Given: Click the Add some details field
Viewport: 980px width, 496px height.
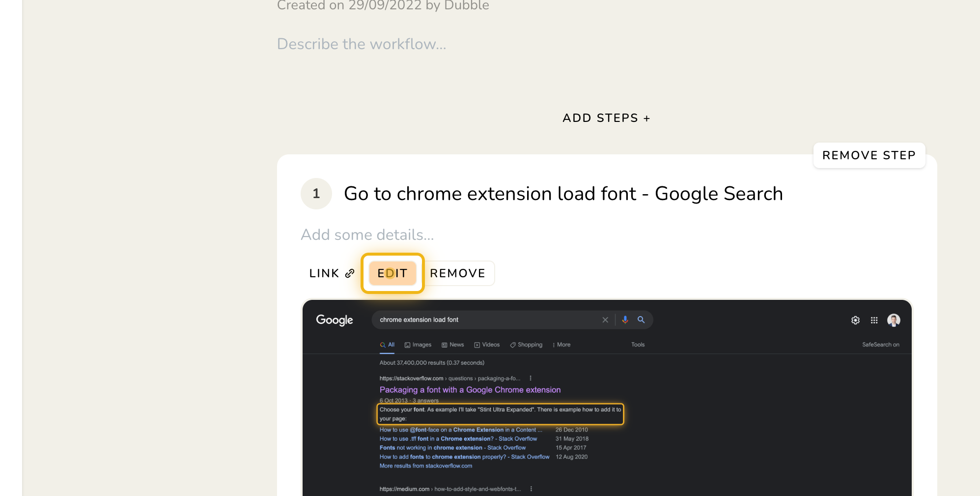Looking at the screenshot, I should click(367, 235).
